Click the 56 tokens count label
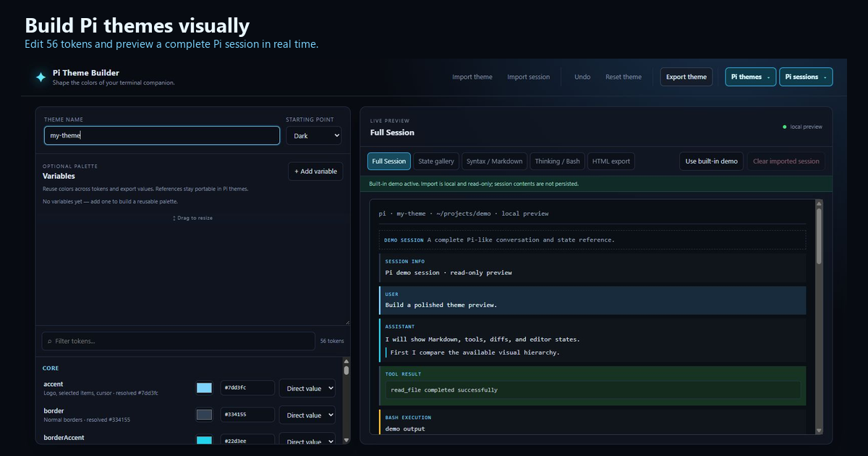Image resolution: width=868 pixels, height=456 pixels. click(x=332, y=341)
